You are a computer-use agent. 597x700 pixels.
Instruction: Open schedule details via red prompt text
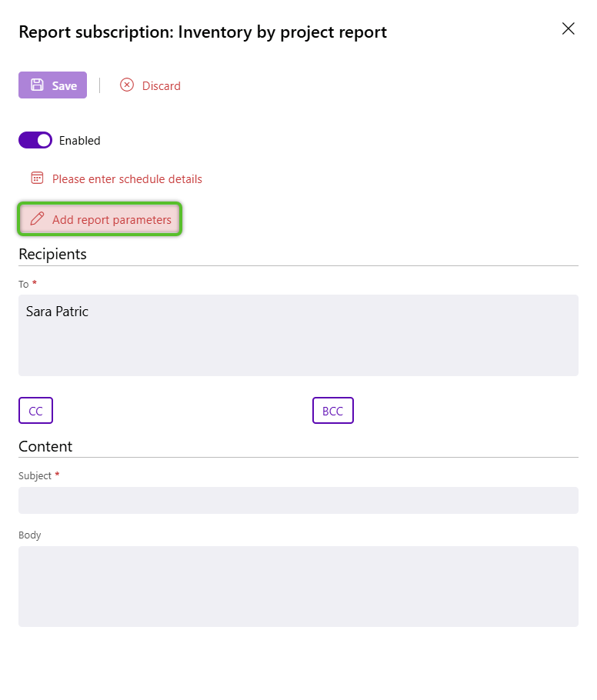tap(127, 179)
